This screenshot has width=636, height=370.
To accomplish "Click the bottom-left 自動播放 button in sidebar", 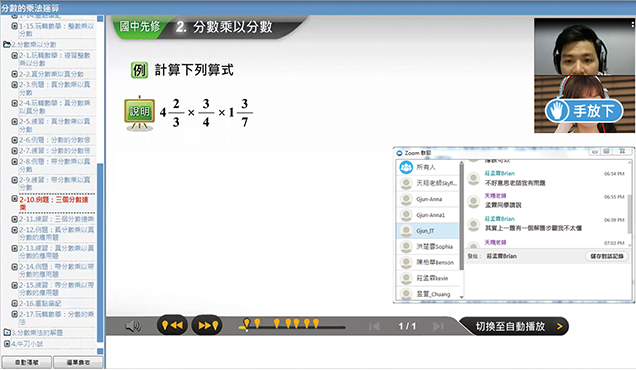I will click(27, 362).
